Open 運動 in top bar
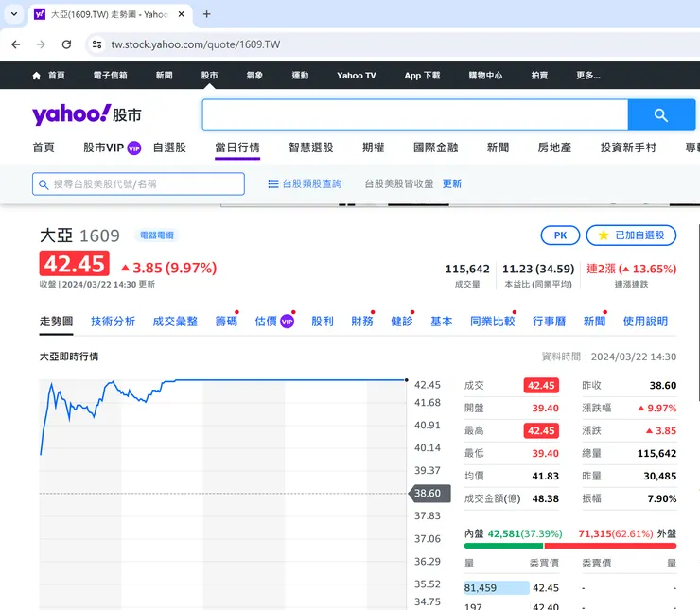 [300, 76]
